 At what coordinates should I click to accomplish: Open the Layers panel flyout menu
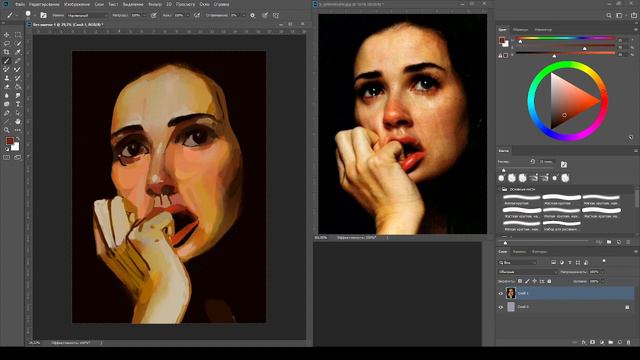[x=636, y=251]
